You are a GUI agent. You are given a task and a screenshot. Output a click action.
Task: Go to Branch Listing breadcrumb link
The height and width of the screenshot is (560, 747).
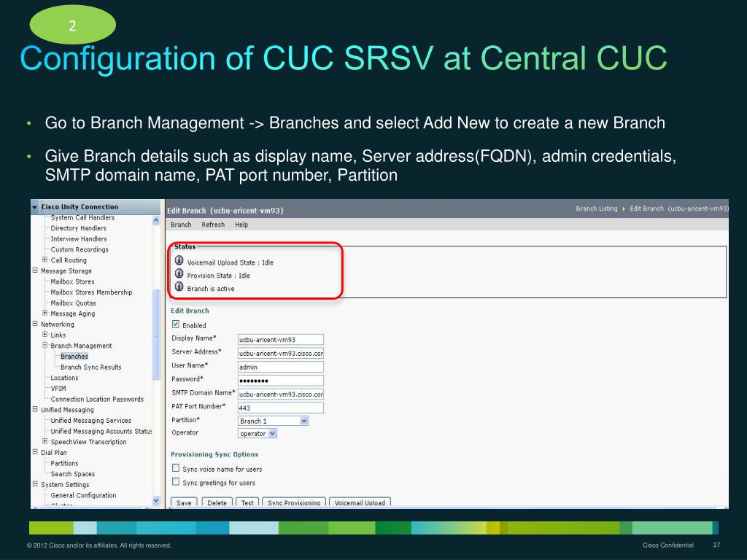(x=597, y=209)
